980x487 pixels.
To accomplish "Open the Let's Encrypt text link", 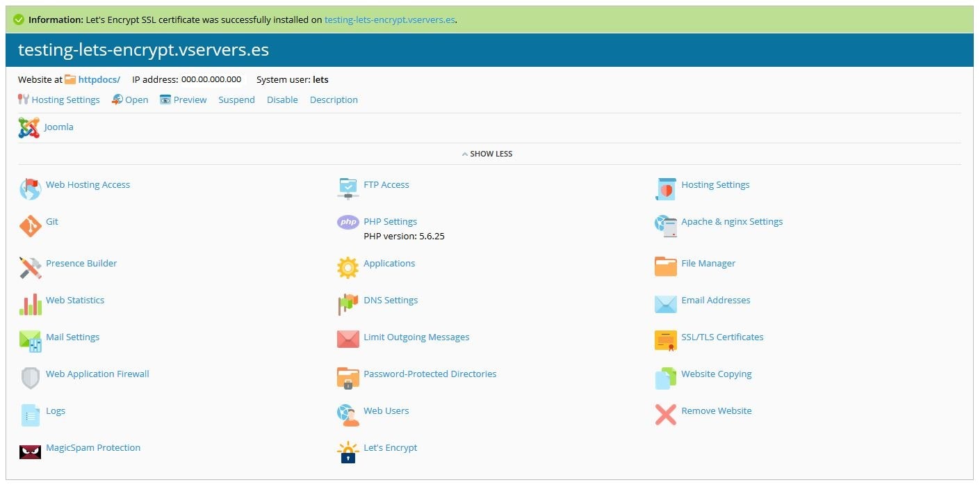I will (391, 447).
